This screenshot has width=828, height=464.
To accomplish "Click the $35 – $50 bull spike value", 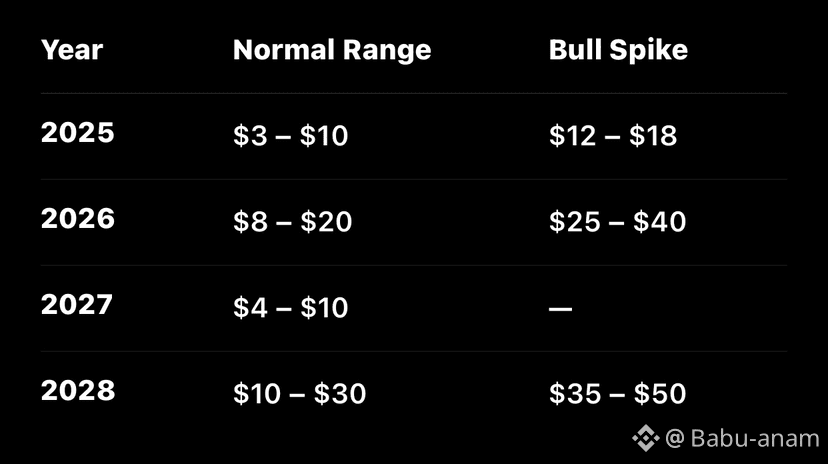I will click(617, 394).
